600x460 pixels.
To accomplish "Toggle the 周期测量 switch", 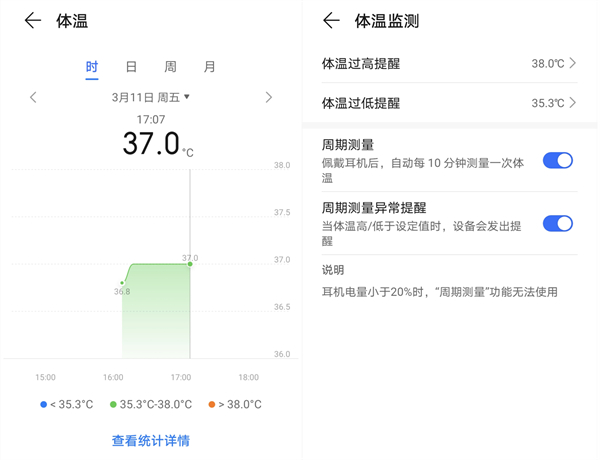I will (557, 160).
